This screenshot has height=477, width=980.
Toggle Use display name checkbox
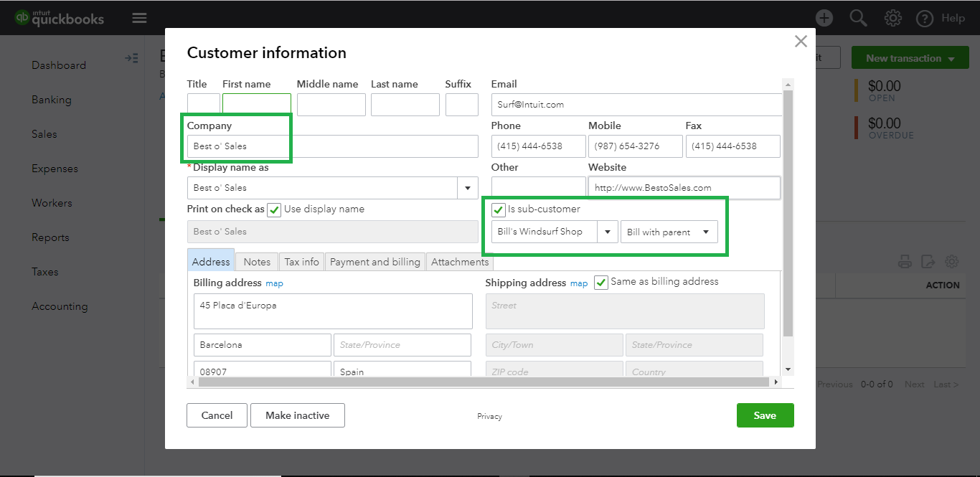click(x=274, y=210)
